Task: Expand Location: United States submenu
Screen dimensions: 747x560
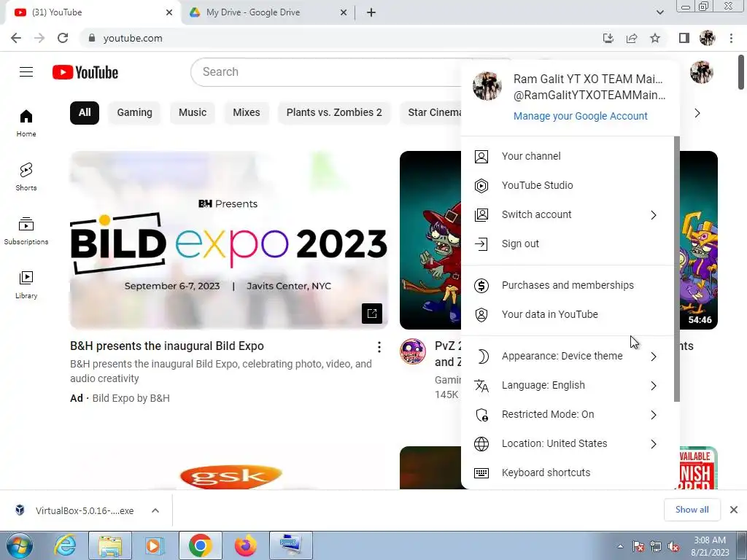Action: (653, 443)
